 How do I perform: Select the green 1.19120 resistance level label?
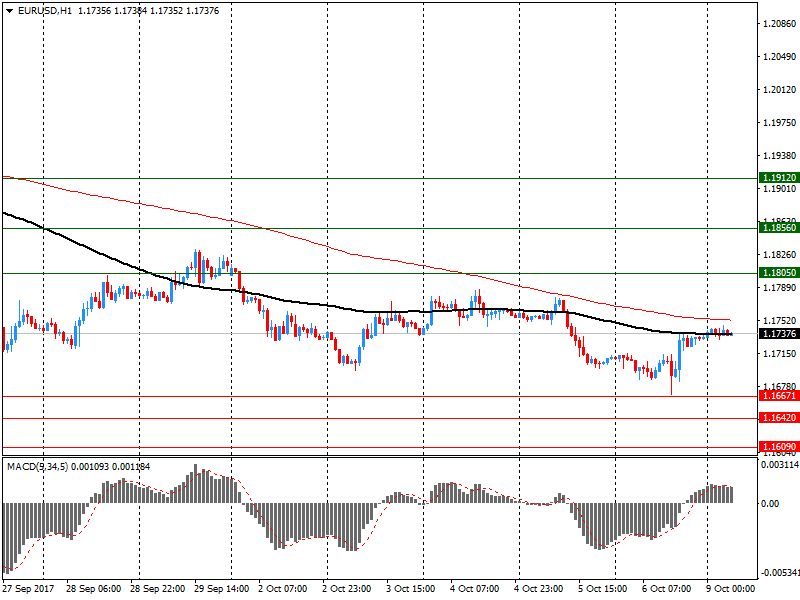coord(779,178)
